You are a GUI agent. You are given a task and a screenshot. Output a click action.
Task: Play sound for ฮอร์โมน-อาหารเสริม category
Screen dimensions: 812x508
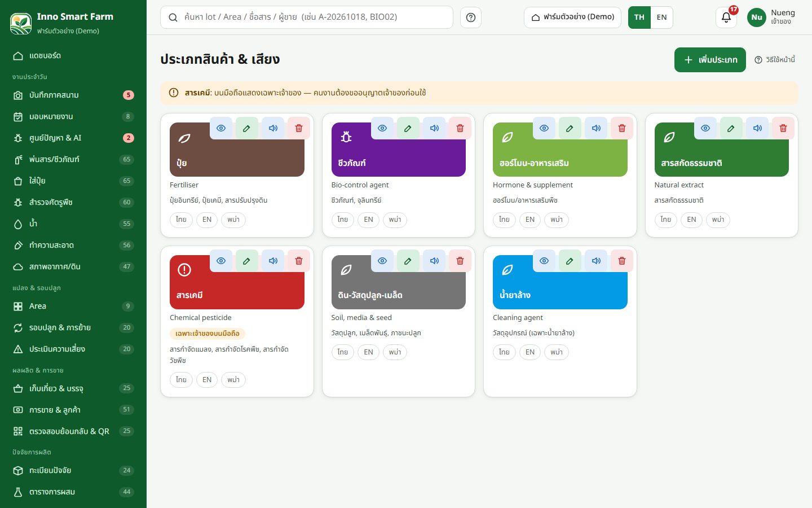point(596,128)
